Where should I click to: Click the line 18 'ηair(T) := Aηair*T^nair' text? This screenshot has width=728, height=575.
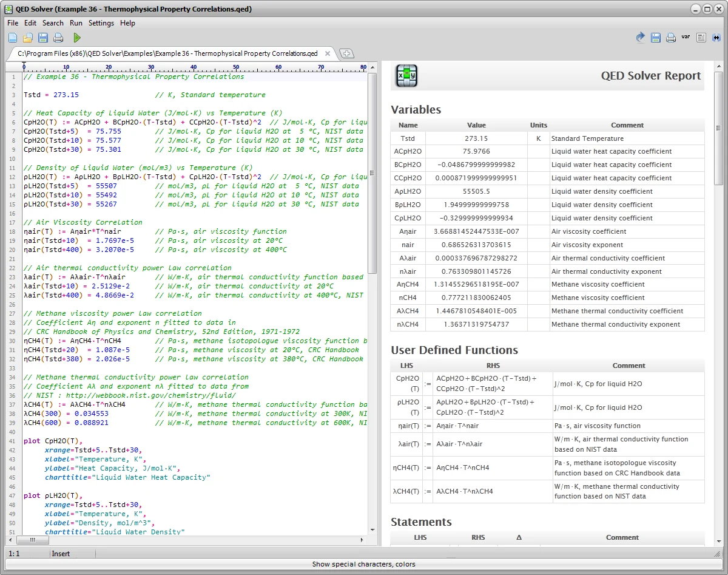pos(72,231)
